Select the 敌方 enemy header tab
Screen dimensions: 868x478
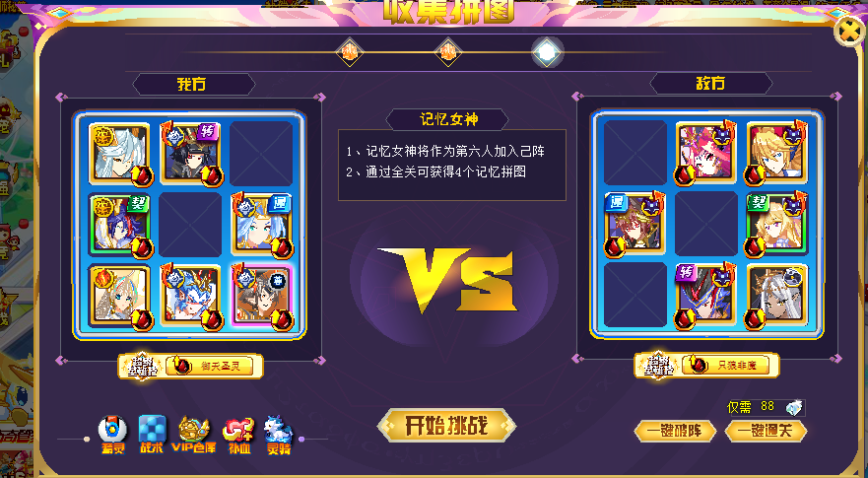(710, 84)
